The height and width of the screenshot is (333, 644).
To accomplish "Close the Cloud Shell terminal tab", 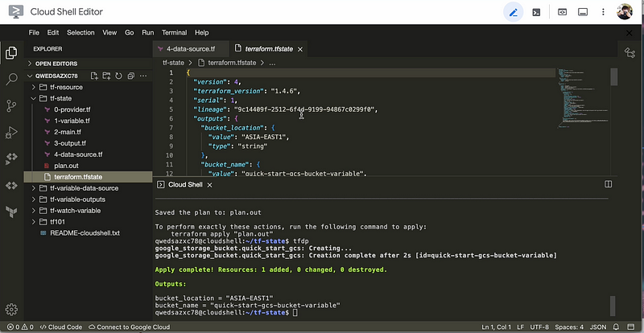I will tap(209, 185).
